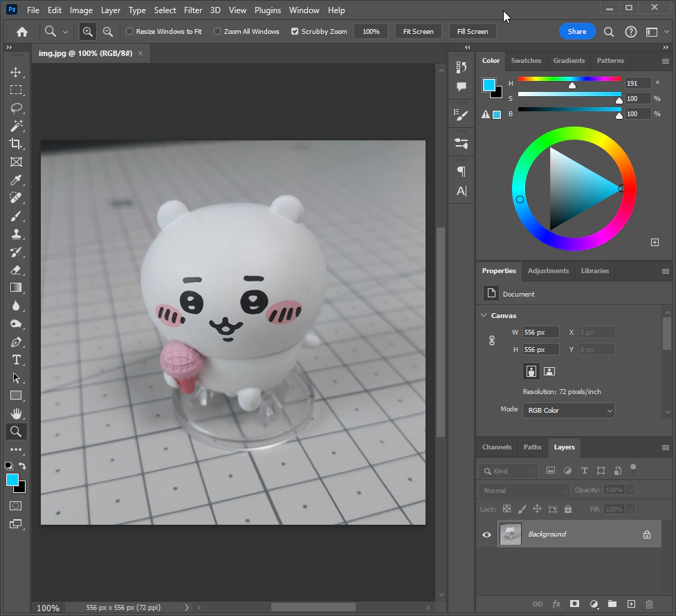Select the Magic Wand tool
Screen dimensions: 676x616
[x=16, y=126]
